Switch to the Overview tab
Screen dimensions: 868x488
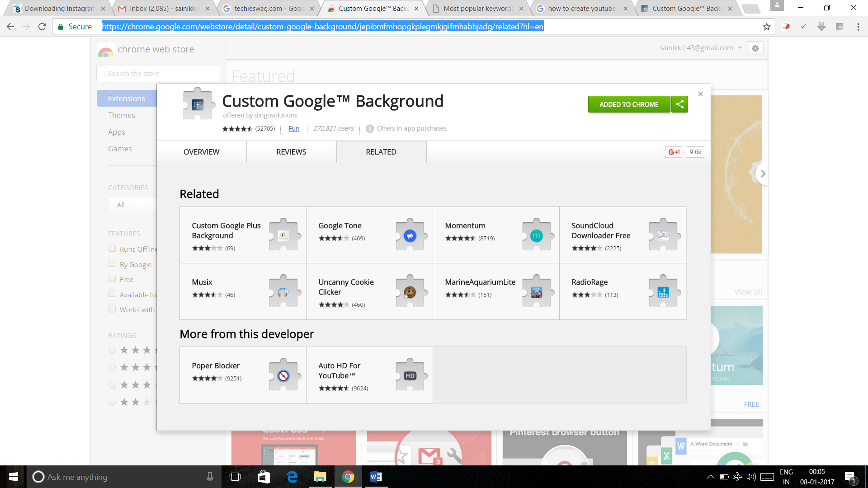(202, 152)
